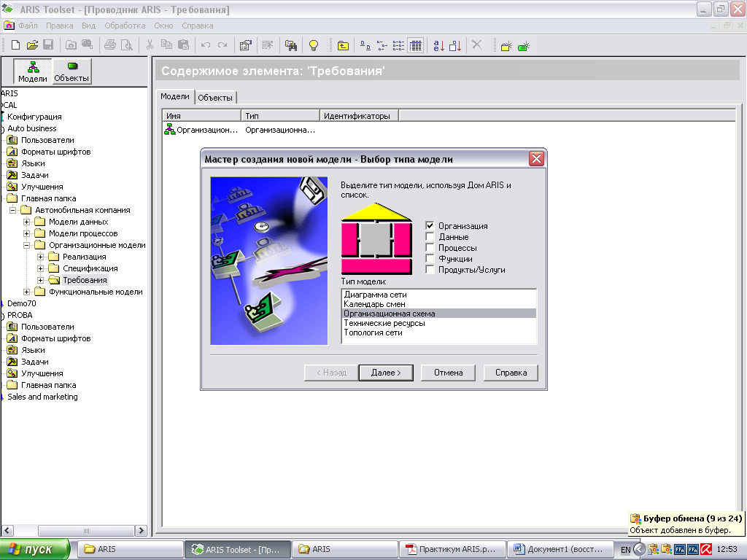Close the model creation wizard dialog
The height and width of the screenshot is (560, 747).
[x=536, y=158]
